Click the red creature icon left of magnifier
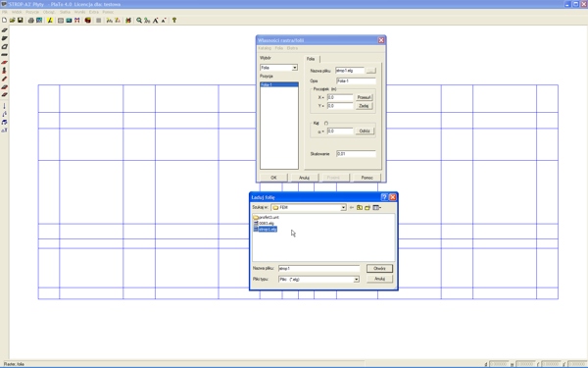The width and height of the screenshot is (588, 368). pos(128,21)
